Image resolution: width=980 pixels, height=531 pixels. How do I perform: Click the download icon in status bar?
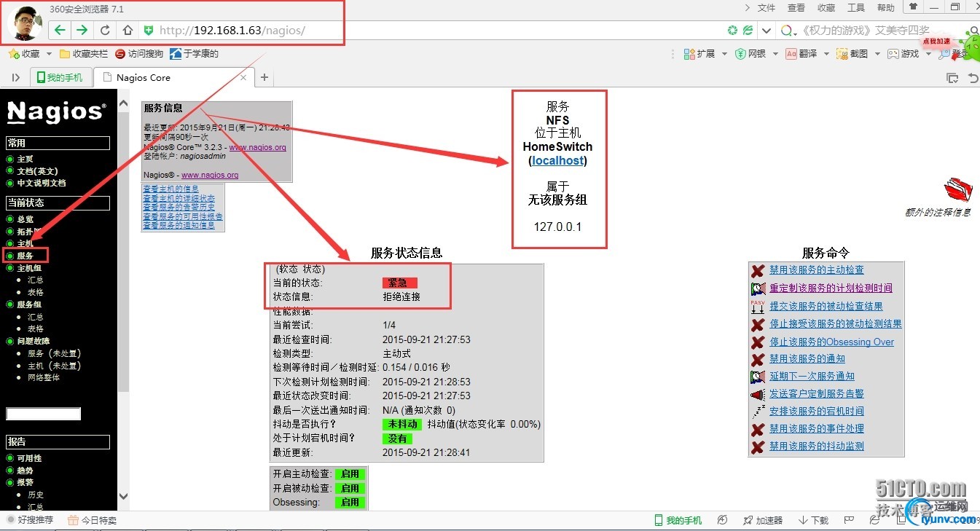(x=803, y=520)
